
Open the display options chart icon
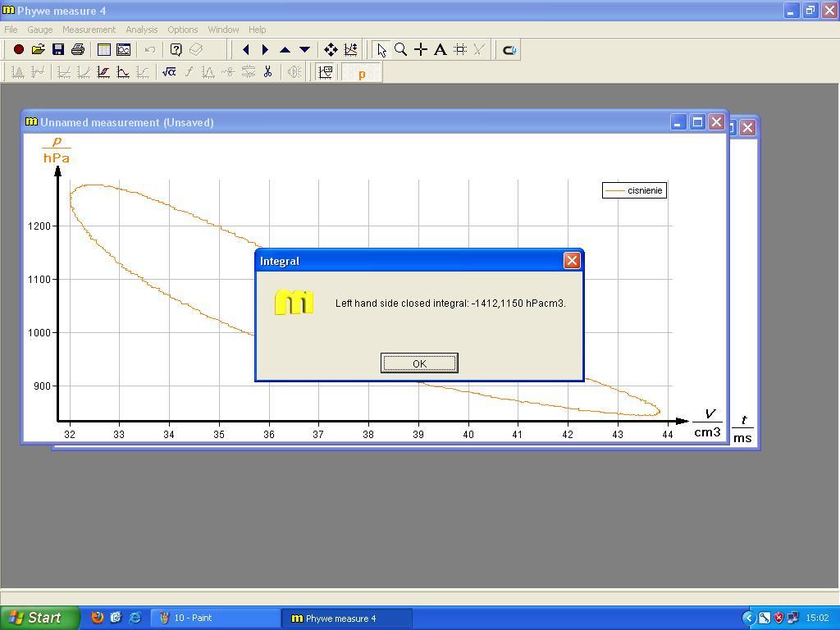(x=325, y=72)
